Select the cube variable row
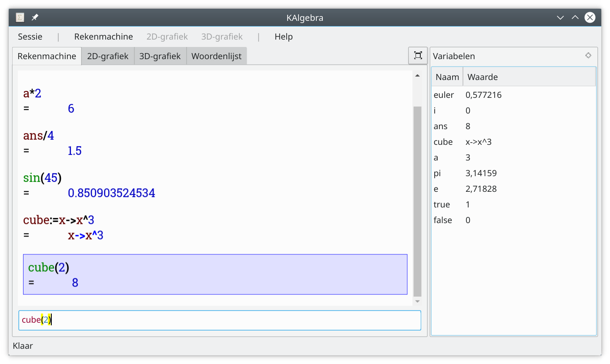 514,142
